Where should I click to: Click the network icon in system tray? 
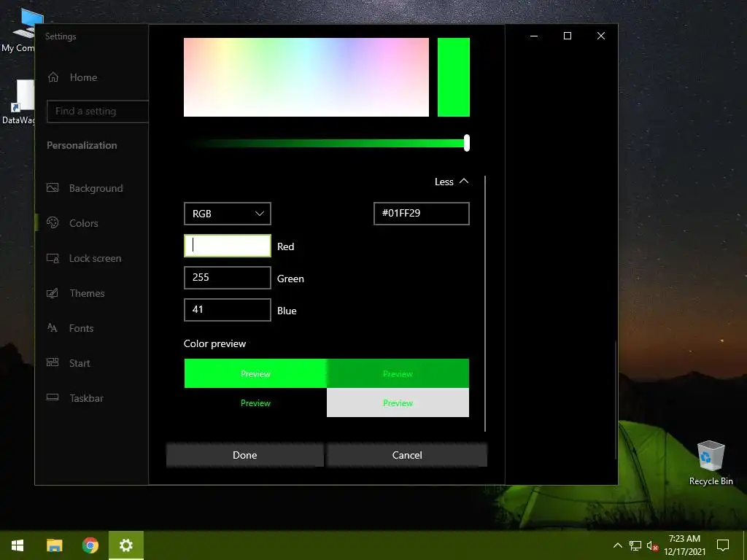[x=635, y=545]
